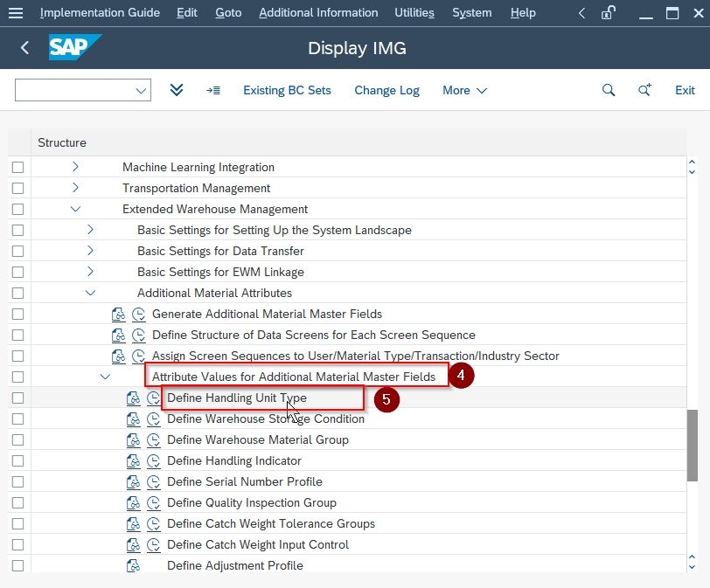710x588 pixels.
Task: Click the lock session icon in title bar
Action: coord(609,12)
